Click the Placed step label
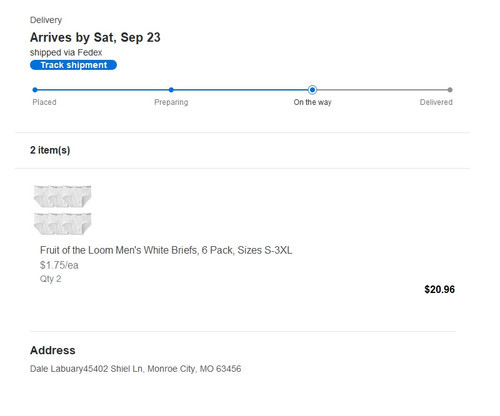This screenshot has height=416, width=500. (44, 102)
